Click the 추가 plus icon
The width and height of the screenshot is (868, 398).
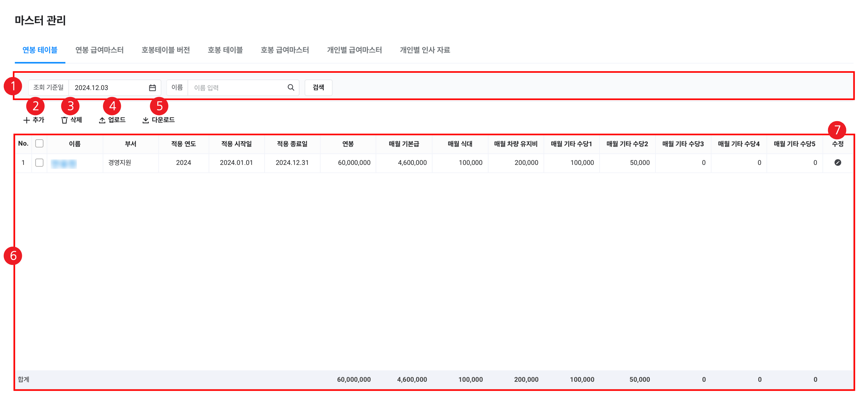(x=27, y=120)
